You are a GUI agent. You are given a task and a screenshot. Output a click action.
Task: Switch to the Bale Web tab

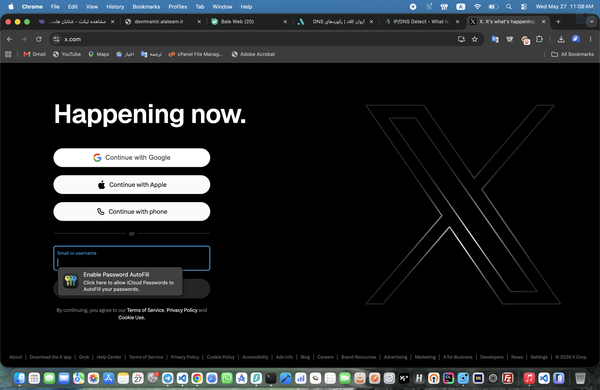click(249, 22)
